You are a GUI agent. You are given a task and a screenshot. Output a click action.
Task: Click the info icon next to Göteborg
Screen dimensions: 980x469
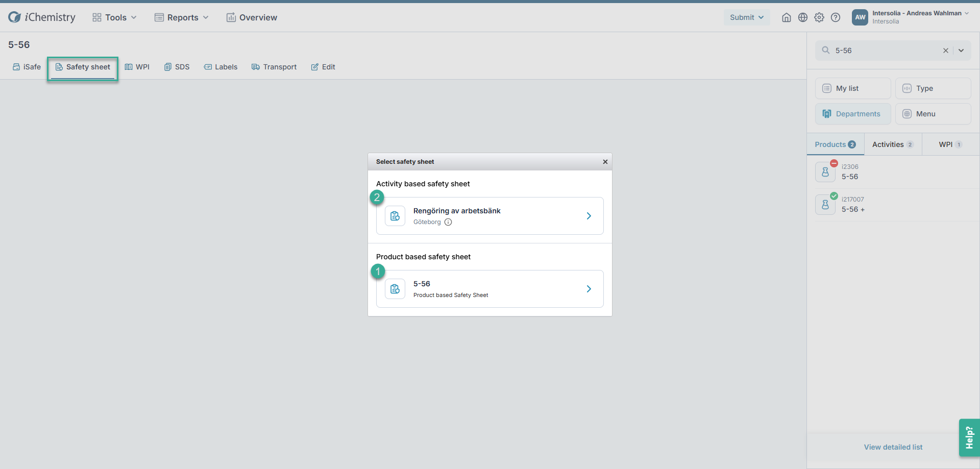(x=448, y=222)
